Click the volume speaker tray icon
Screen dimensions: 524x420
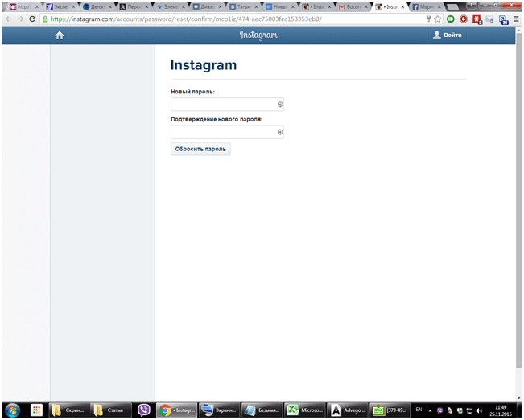point(479,410)
